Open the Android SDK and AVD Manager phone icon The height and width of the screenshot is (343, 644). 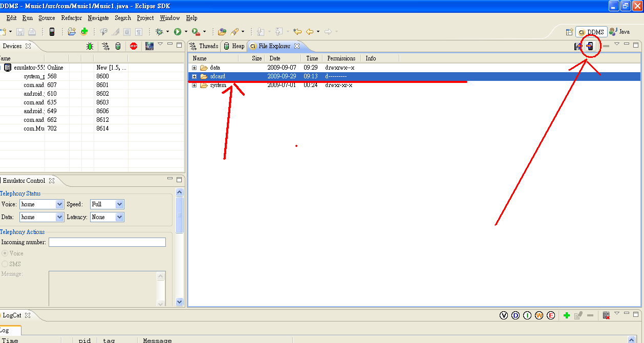pos(52,32)
